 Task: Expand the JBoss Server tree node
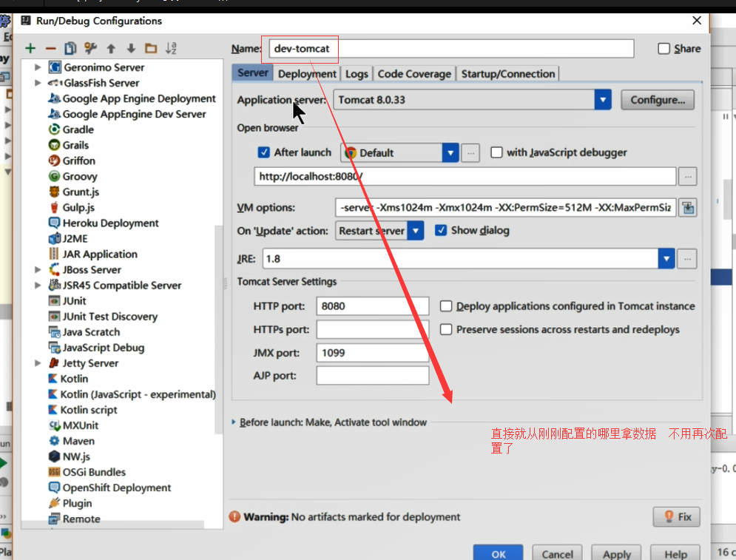click(x=38, y=269)
